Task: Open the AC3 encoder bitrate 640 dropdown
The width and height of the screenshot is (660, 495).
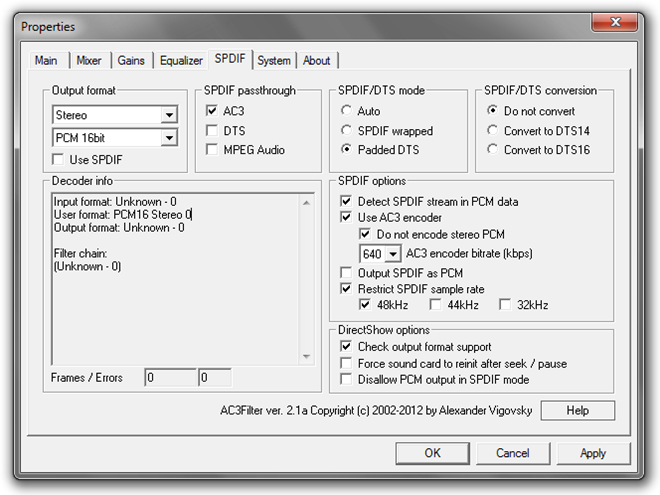Action: click(393, 254)
